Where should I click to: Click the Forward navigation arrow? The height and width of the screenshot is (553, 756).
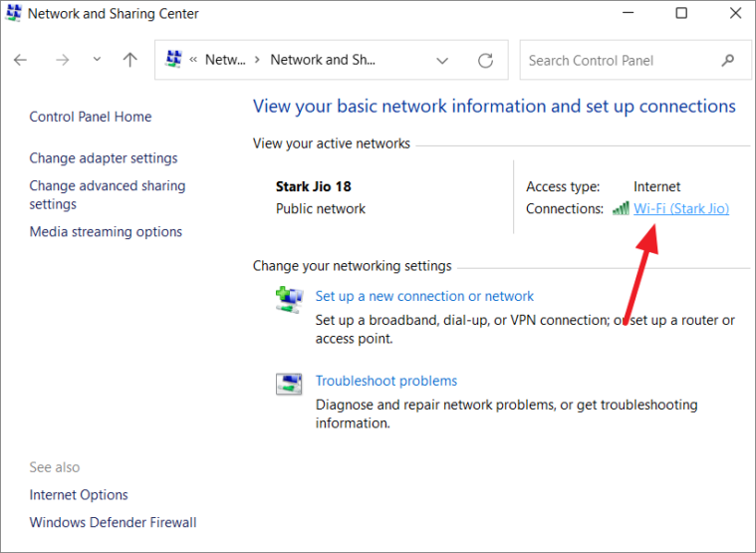tap(62, 60)
